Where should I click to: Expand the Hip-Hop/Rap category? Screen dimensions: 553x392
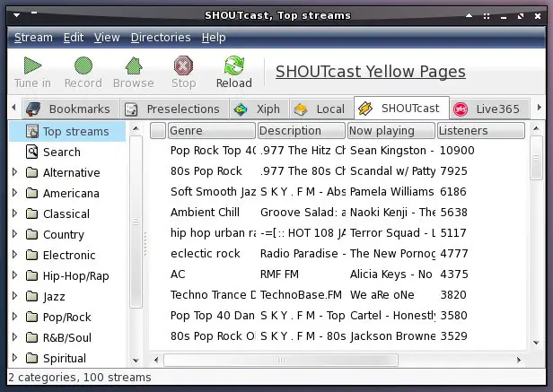coord(14,275)
